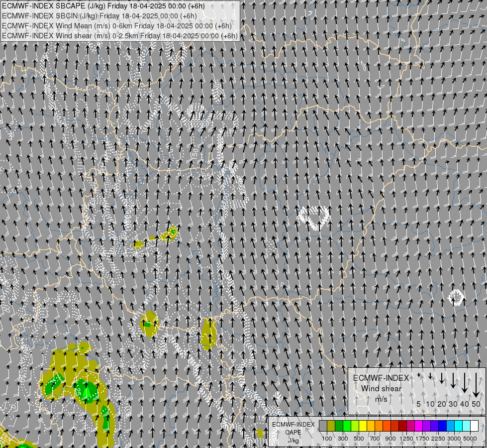Click 'ECMWF-INDEX' in the CAPE legend
This screenshot has height=448, width=487.
pyautogui.click(x=293, y=425)
